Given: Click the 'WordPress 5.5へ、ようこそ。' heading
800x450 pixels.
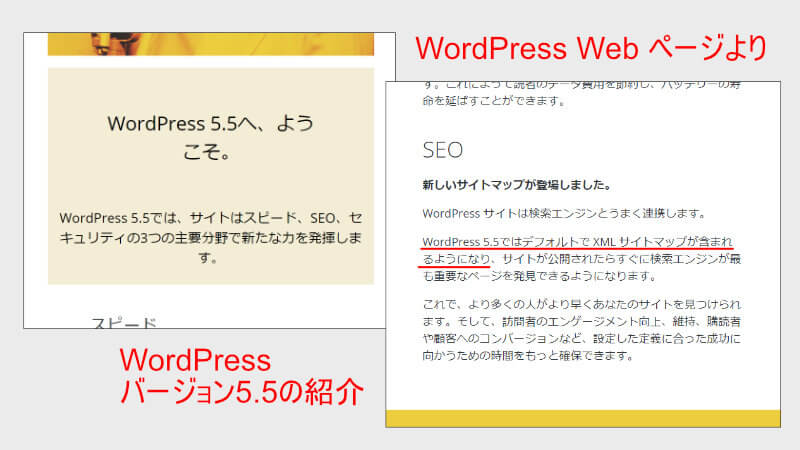Looking at the screenshot, I should pos(210,137).
